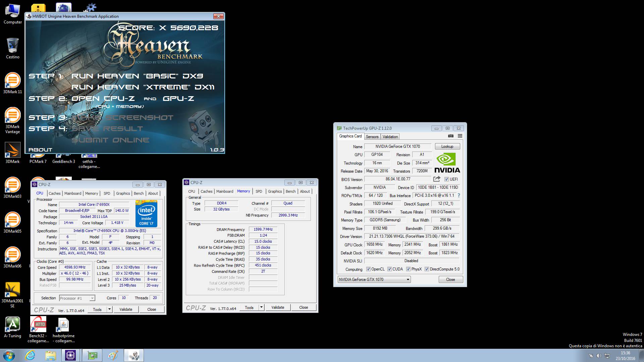Image resolution: width=644 pixels, height=362 pixels.
Task: Click the Submit Online option
Action: (110, 140)
